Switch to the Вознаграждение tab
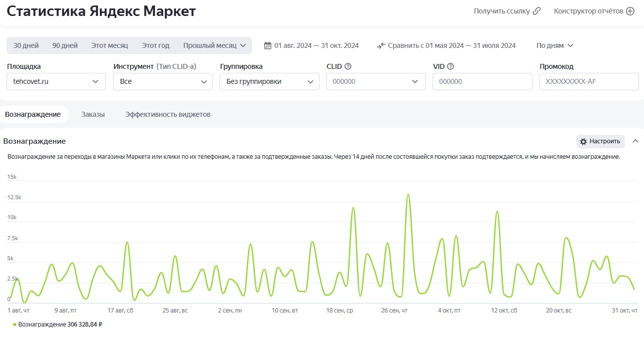This screenshot has width=644, height=338. click(x=33, y=114)
